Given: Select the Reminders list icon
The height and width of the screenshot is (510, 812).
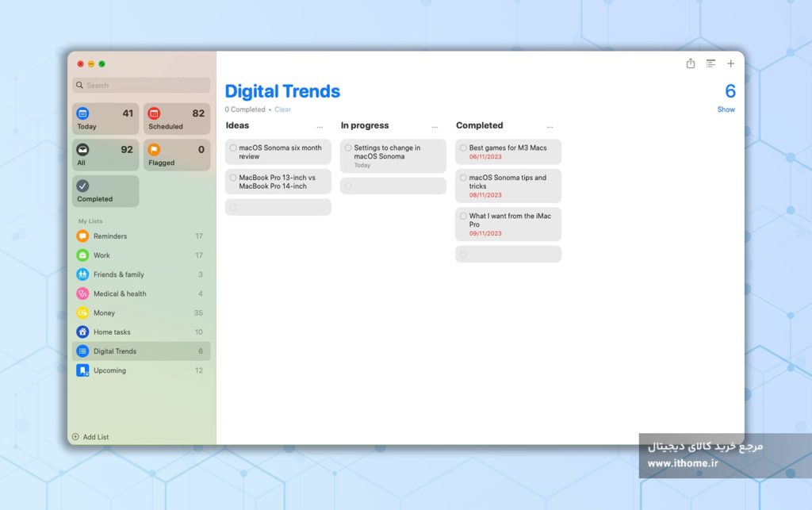Looking at the screenshot, I should (82, 236).
